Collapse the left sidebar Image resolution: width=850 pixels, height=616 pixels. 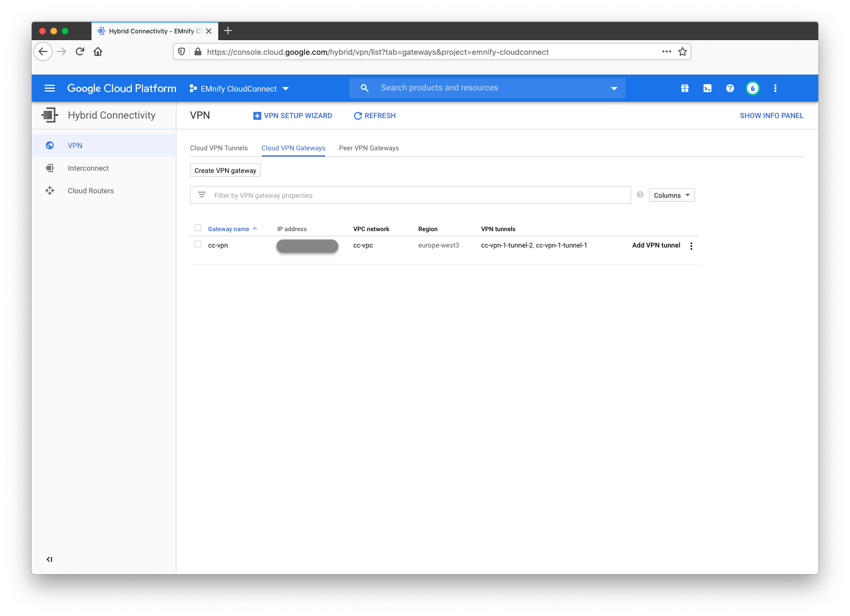point(49,559)
